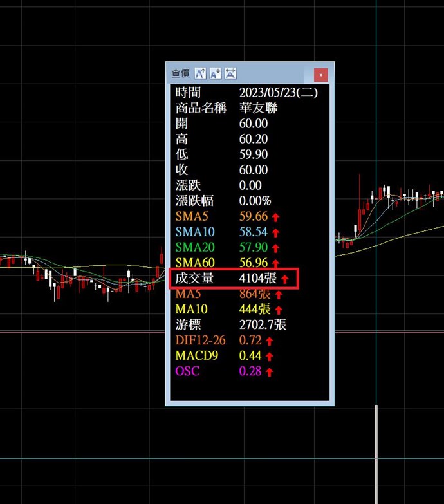Click the SMA60 value 56.96

click(253, 263)
